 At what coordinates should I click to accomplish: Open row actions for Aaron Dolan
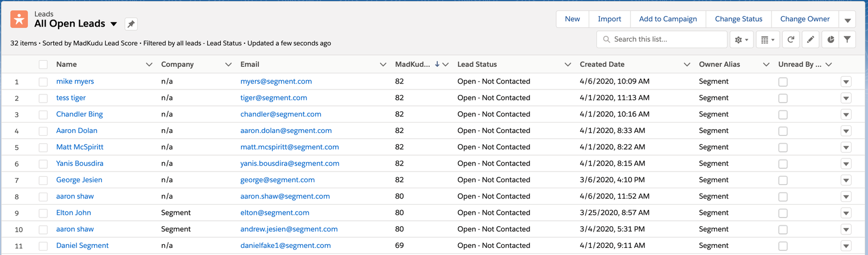click(x=846, y=131)
